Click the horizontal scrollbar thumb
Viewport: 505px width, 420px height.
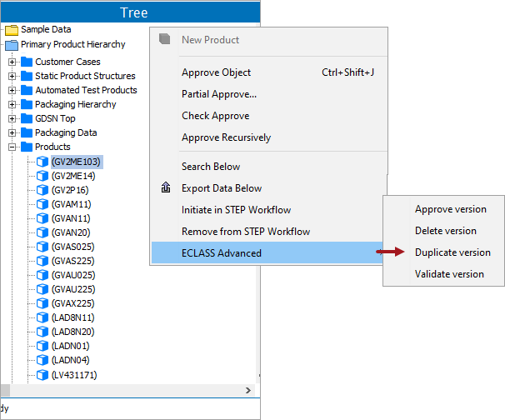5,390
